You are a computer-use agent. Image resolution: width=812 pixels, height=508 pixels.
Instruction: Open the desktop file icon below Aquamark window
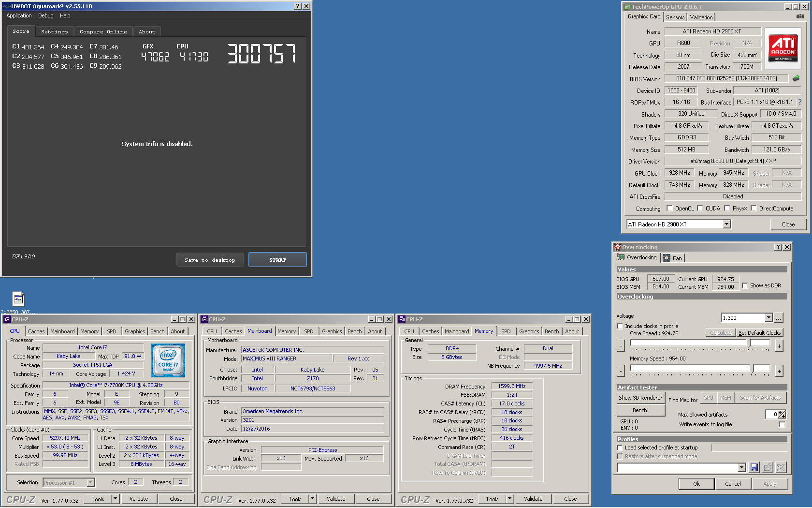(18, 299)
